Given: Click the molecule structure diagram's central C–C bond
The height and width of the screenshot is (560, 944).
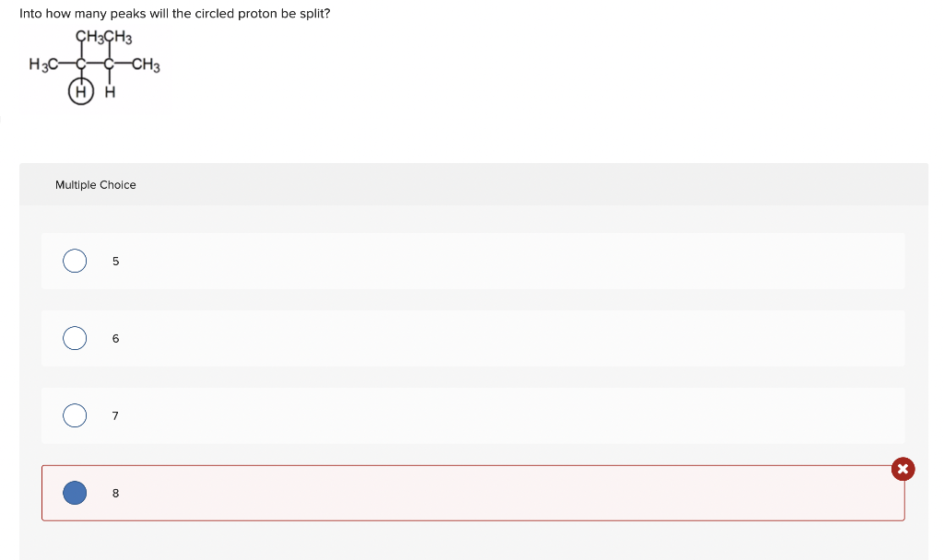Looking at the screenshot, I should point(95,64).
